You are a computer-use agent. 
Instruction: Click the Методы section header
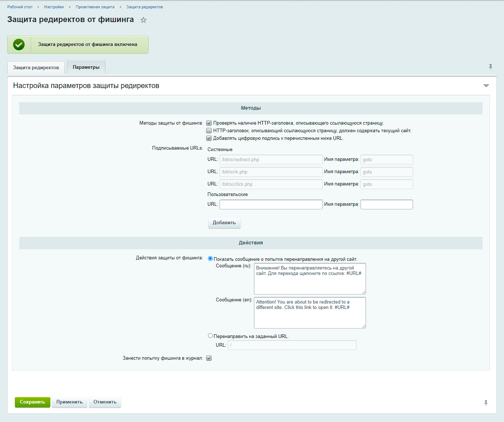coord(251,108)
